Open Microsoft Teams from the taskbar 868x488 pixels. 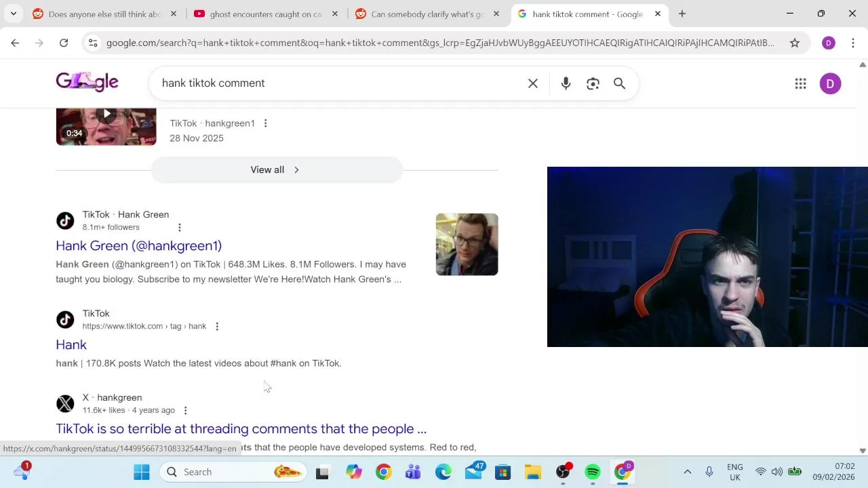pyautogui.click(x=413, y=472)
